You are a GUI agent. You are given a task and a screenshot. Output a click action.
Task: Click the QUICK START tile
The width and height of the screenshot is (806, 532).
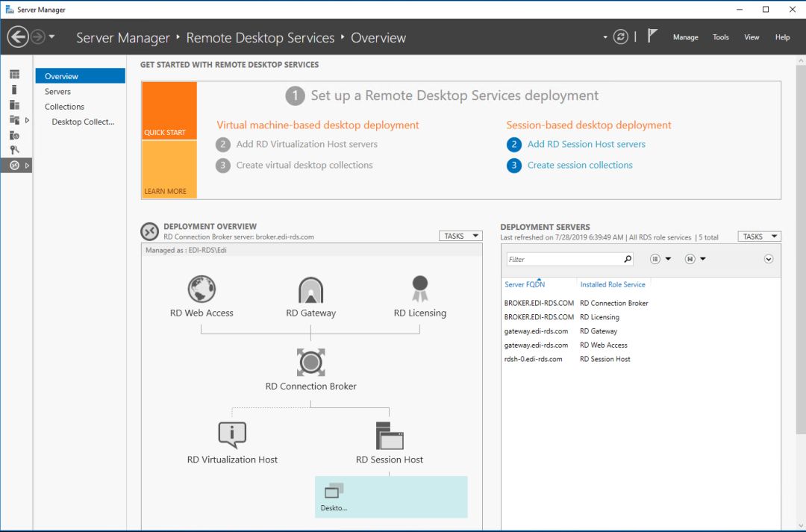tap(169, 110)
